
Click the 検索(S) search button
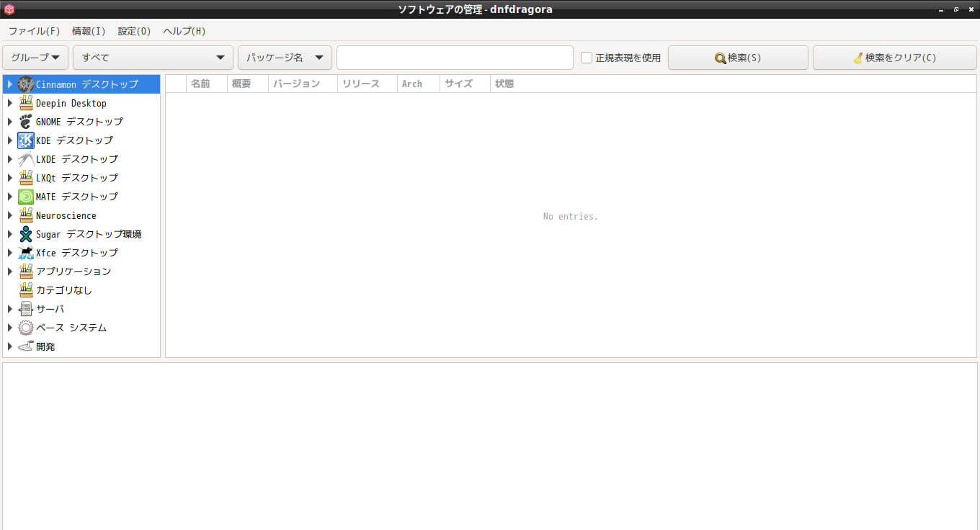coord(738,58)
